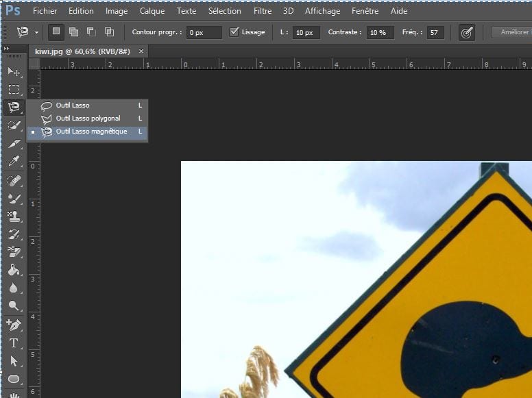Viewport: 532px width, 398px height.
Task: Select the Crop tool
Action: (14, 143)
